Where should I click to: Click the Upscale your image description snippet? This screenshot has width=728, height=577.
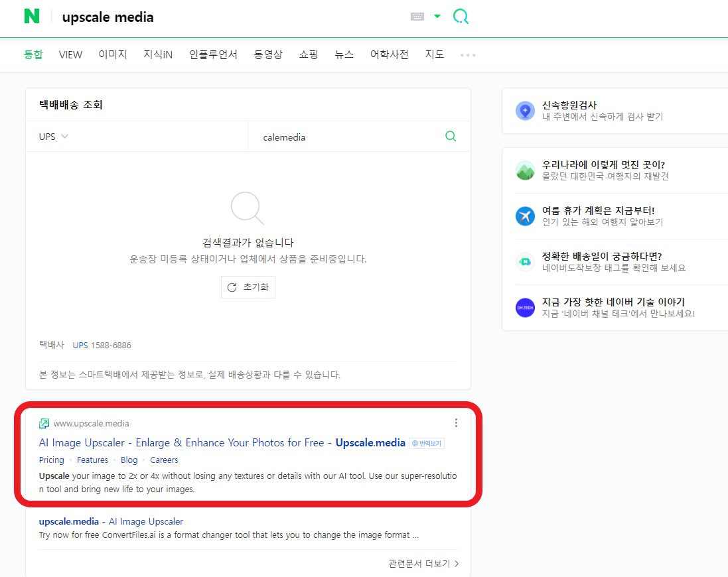[x=248, y=482]
